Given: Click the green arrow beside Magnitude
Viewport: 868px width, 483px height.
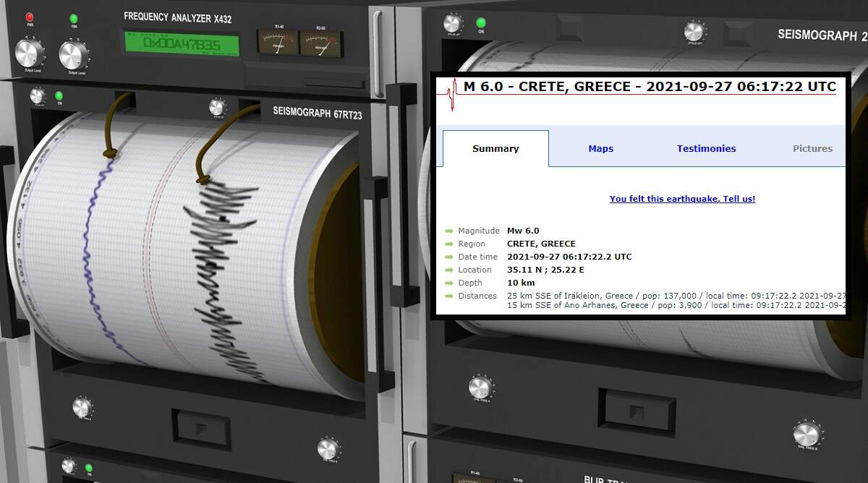Looking at the screenshot, I should point(448,231).
